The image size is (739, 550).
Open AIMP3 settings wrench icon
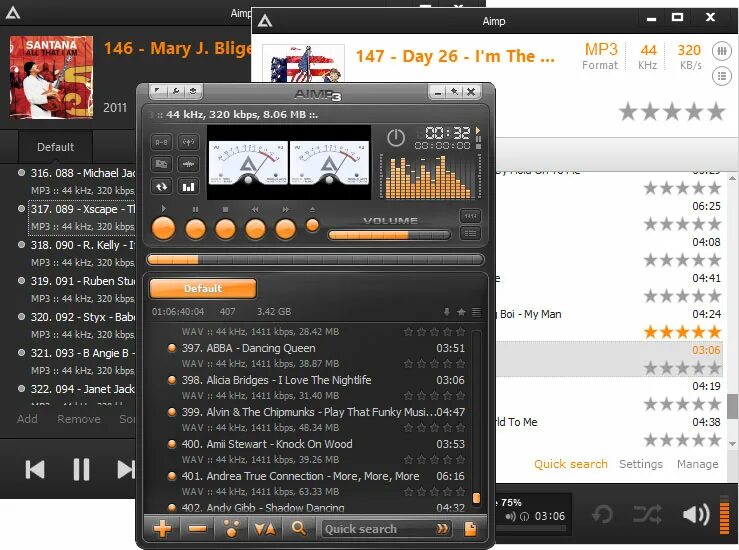click(x=176, y=91)
